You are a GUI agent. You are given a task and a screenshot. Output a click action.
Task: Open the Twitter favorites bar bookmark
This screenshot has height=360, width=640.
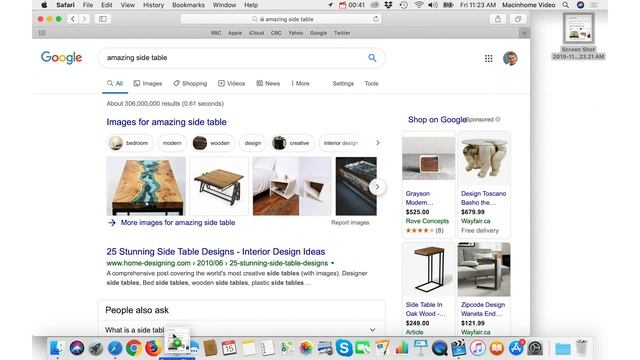[x=342, y=33]
